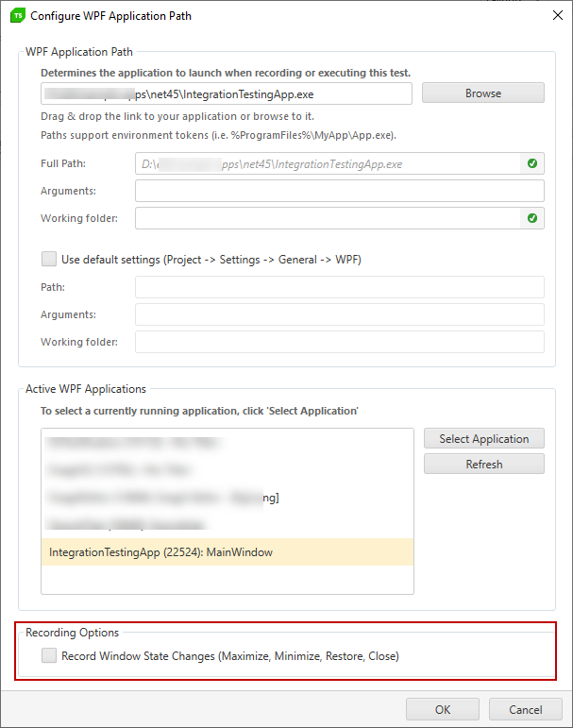Viewport: 573px width, 728px height.
Task: Click the application path input ending in IntegrationTestingApp.exe
Action: [227, 93]
